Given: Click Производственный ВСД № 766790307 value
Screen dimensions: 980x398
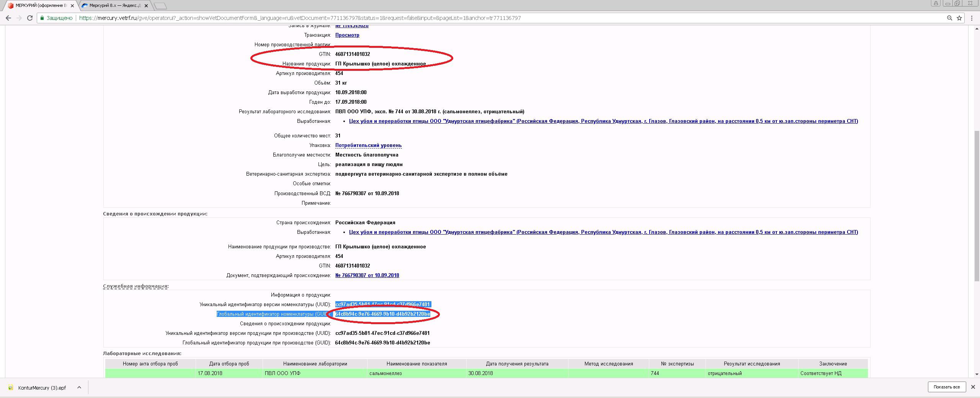Looking at the screenshot, I should [367, 193].
